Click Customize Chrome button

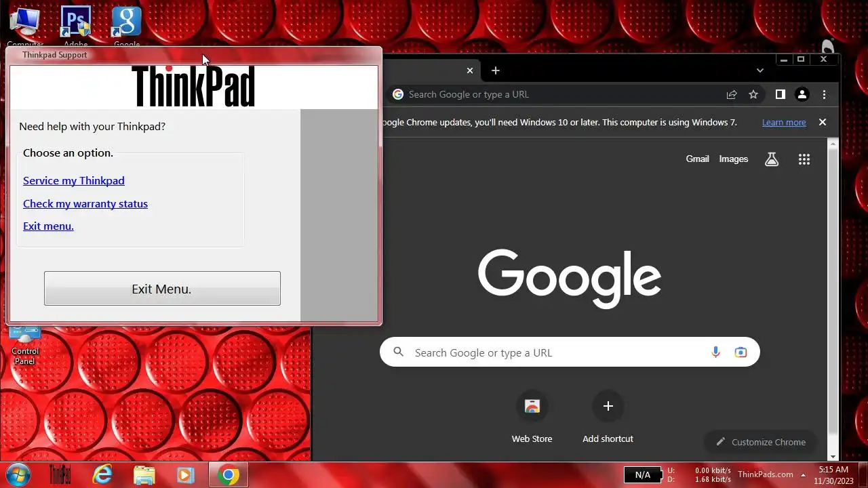point(760,442)
